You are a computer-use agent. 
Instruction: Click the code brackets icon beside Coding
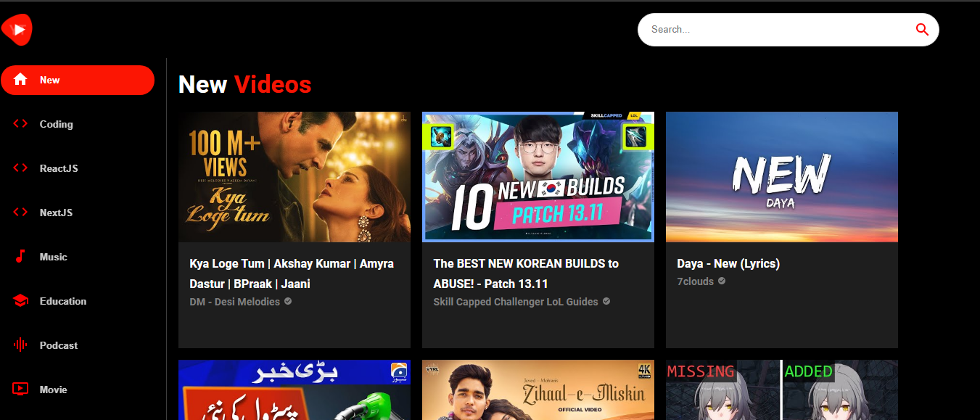[20, 124]
